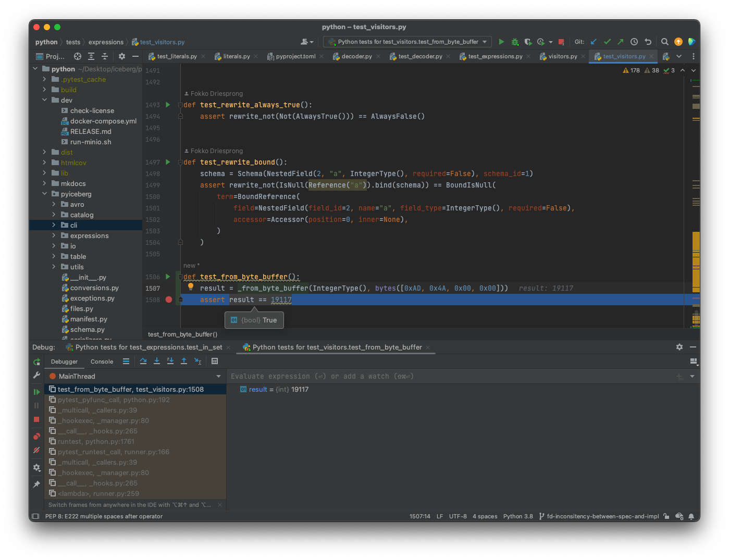The width and height of the screenshot is (729, 560).
Task: Switch to the Console tab in debugger
Action: point(102,362)
